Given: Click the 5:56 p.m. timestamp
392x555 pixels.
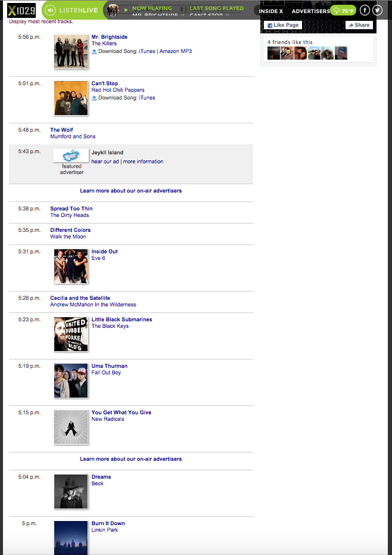Looking at the screenshot, I should (29, 37).
